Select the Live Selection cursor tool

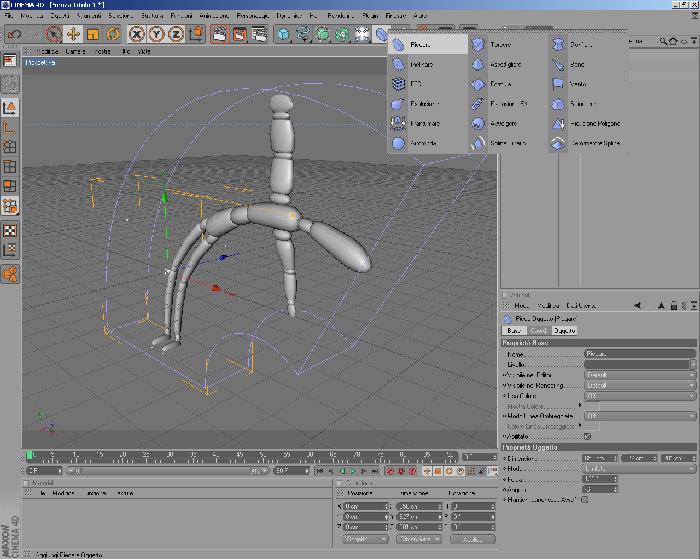pyautogui.click(x=54, y=34)
